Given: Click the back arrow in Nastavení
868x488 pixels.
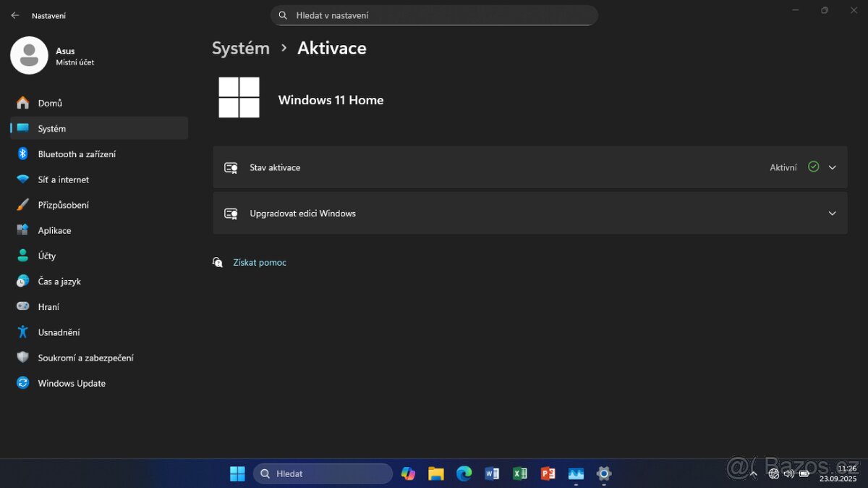Looking at the screenshot, I should click(x=14, y=14).
